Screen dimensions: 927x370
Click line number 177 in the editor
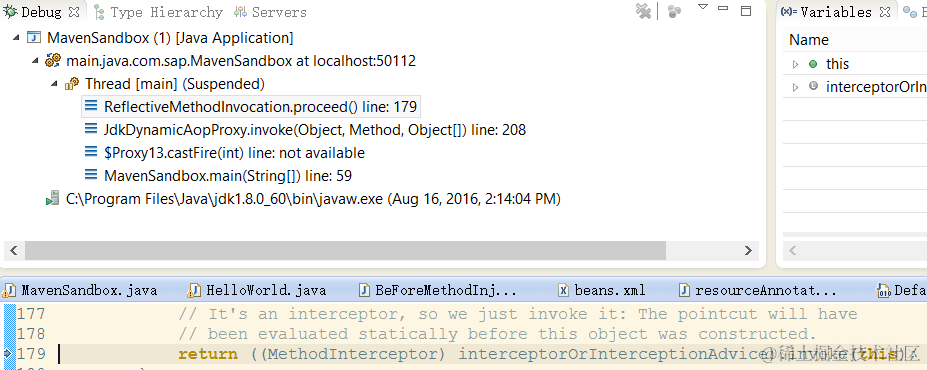pyautogui.click(x=31, y=314)
